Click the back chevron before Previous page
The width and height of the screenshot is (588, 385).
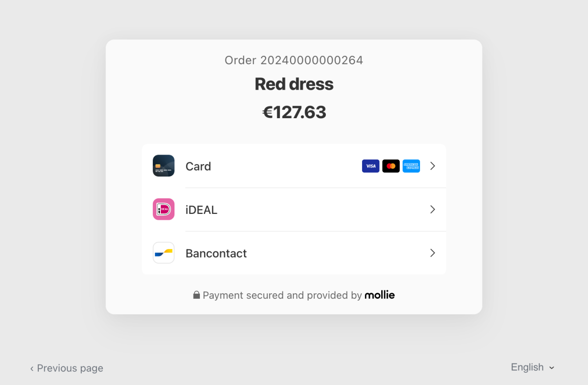32,368
